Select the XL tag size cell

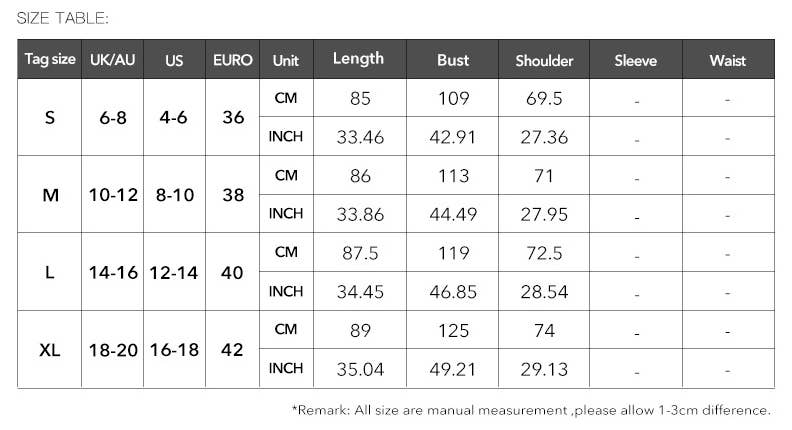[x=50, y=350]
